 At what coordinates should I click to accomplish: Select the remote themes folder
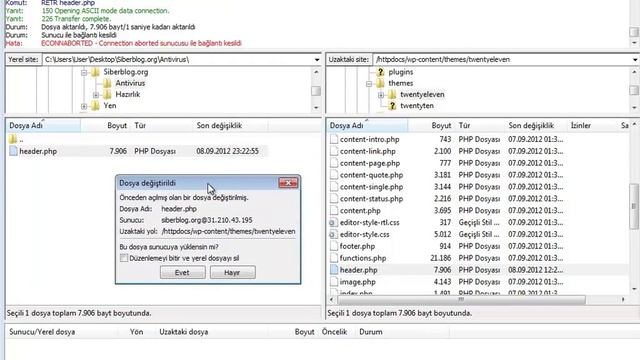[x=400, y=83]
